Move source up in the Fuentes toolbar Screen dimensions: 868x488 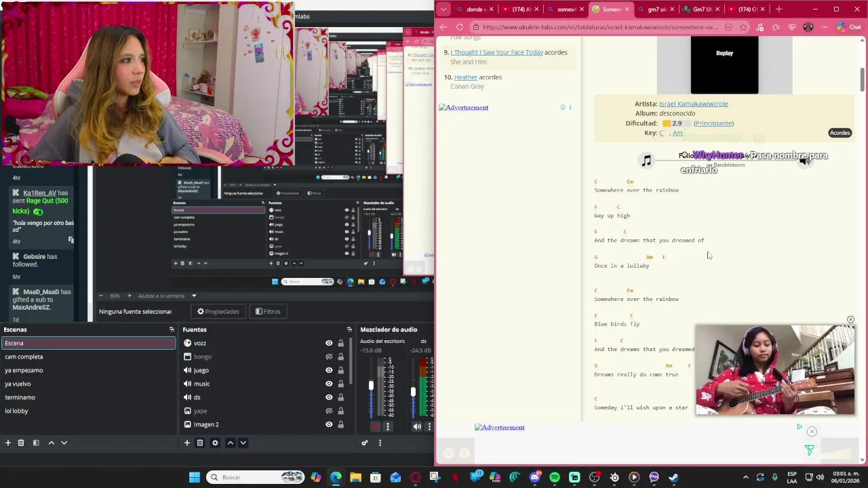231,443
